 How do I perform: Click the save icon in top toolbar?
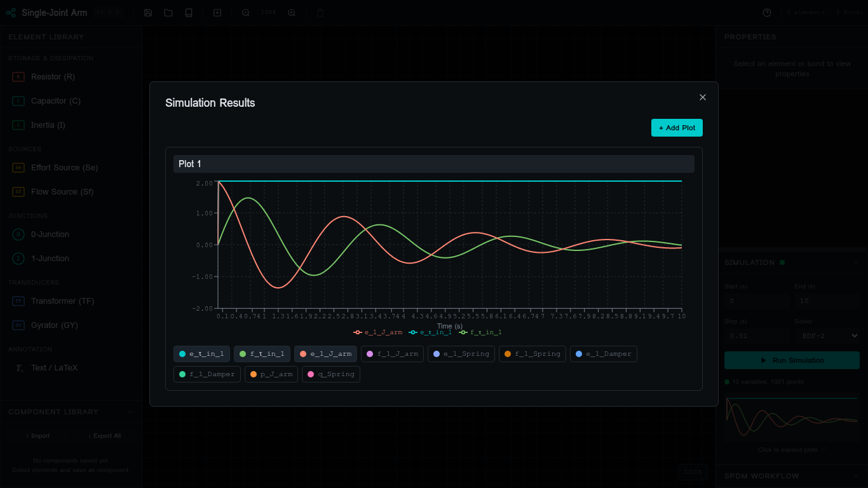coord(148,13)
